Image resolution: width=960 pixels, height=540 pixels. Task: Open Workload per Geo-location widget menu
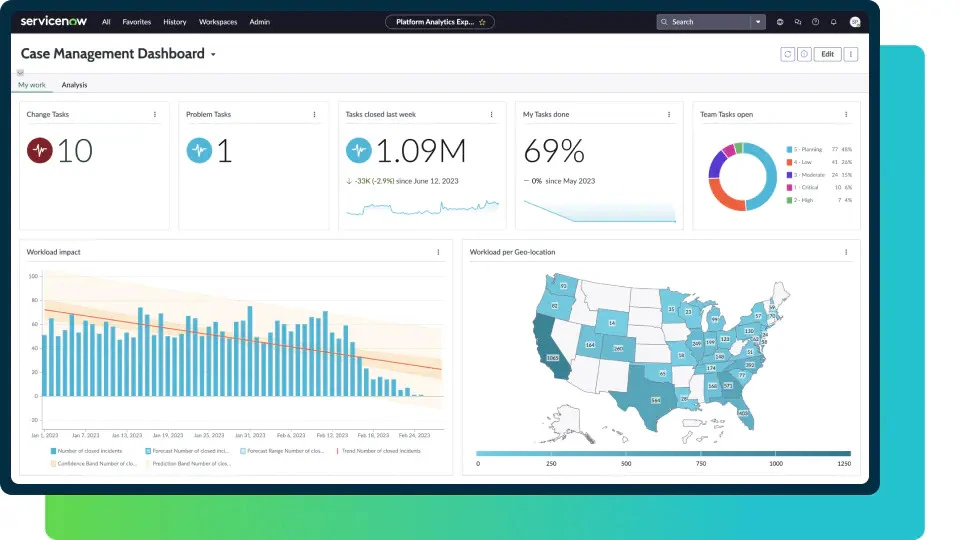(846, 252)
